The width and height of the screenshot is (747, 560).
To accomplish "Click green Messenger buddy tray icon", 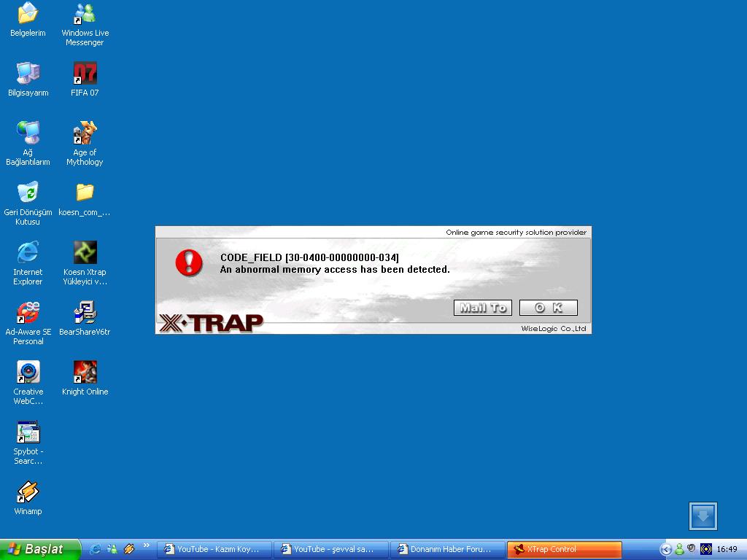I will click(x=680, y=550).
